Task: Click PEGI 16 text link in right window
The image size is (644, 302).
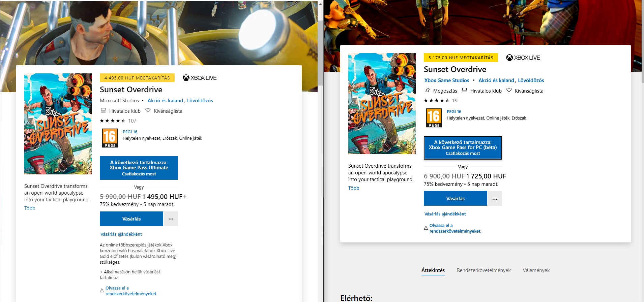Action: (454, 112)
